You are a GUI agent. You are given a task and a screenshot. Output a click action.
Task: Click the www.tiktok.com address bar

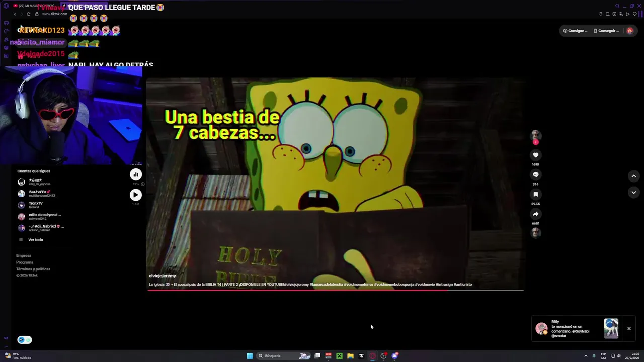tap(54, 14)
